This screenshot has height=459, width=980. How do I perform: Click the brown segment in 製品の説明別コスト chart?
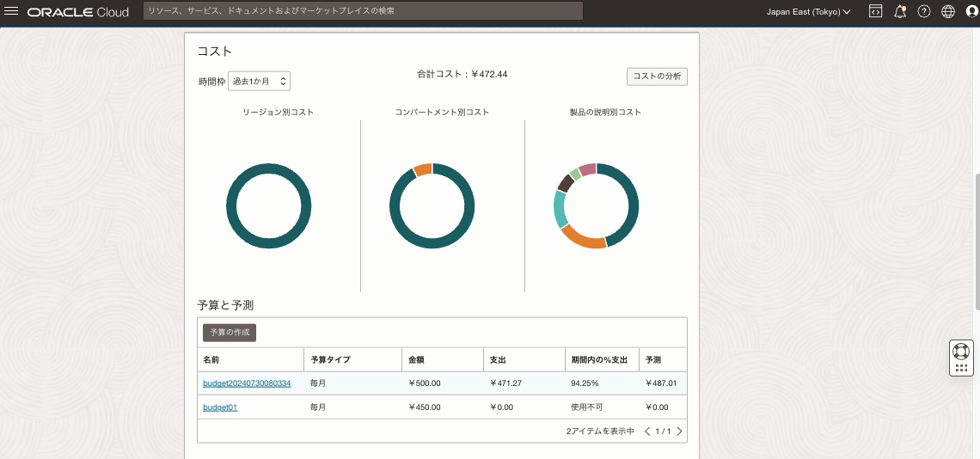tap(566, 182)
